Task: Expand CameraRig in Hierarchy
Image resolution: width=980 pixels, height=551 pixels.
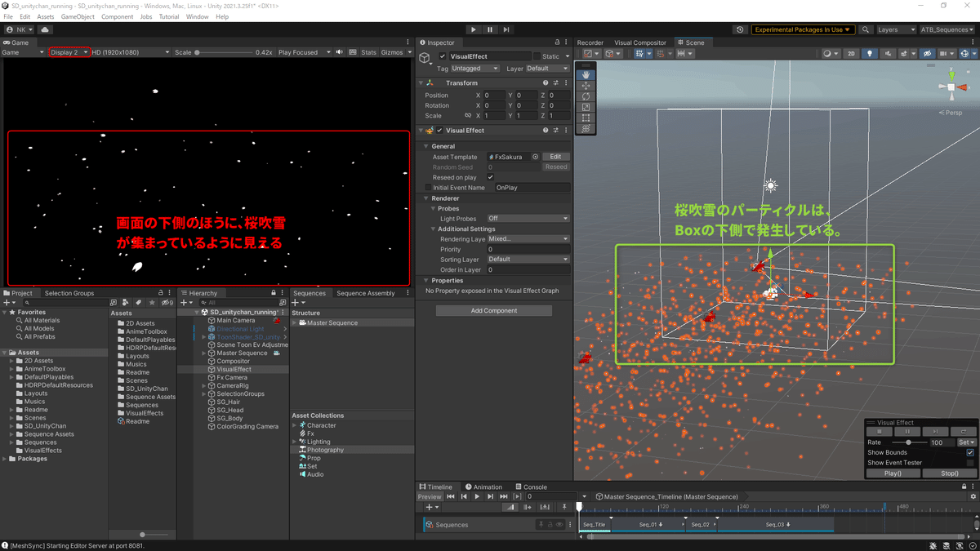Action: (x=204, y=385)
